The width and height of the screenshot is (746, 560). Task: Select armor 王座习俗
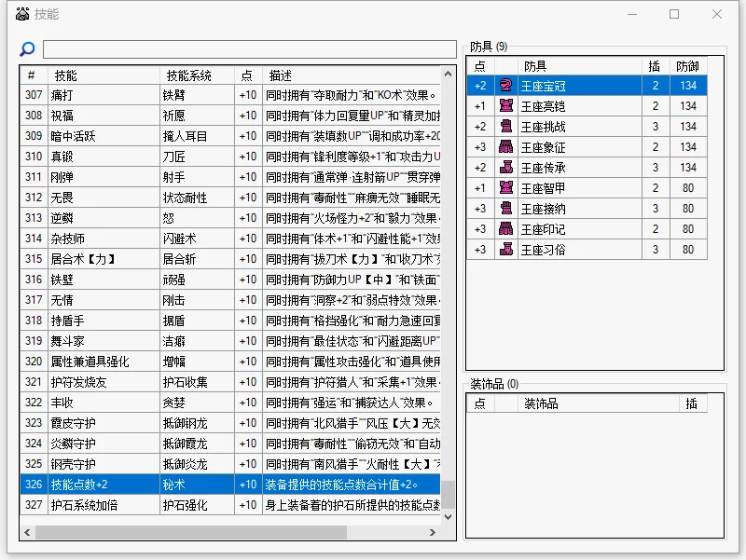point(587,249)
